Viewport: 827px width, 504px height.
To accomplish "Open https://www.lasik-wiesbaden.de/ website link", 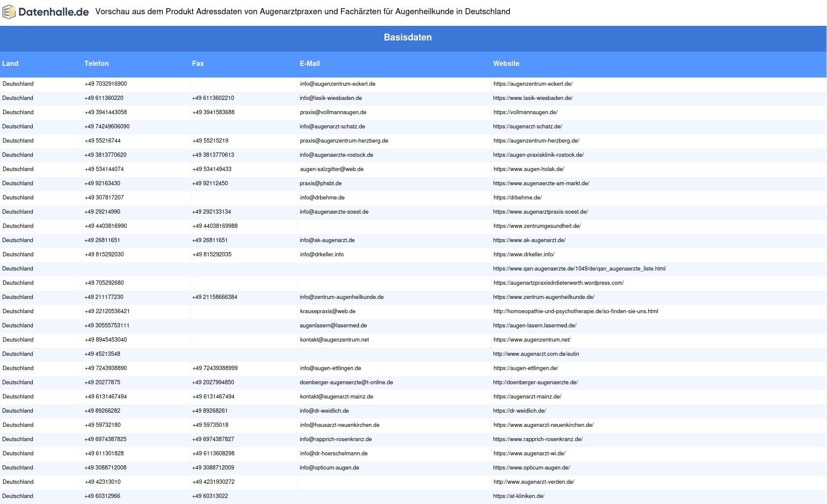I will tap(533, 98).
